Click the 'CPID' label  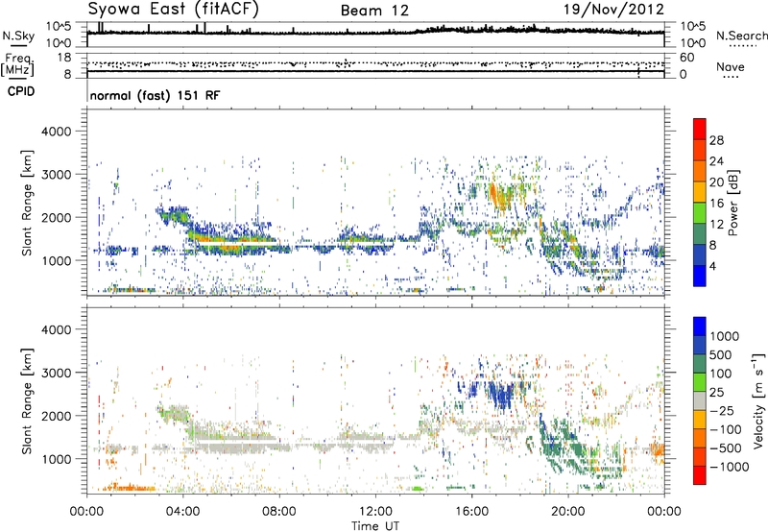tap(21, 91)
